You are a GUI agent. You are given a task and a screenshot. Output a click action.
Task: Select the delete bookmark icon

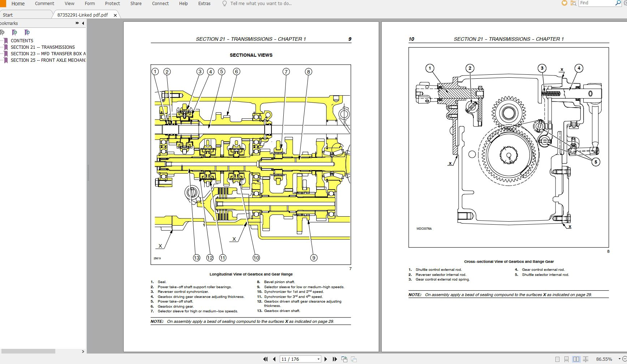3,32
